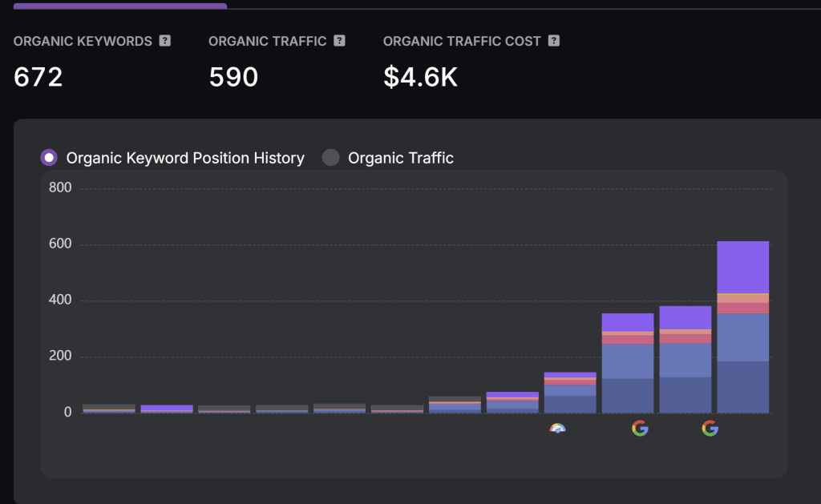Select the leftmost bar in the chart
821x504 pixels.
(109, 409)
